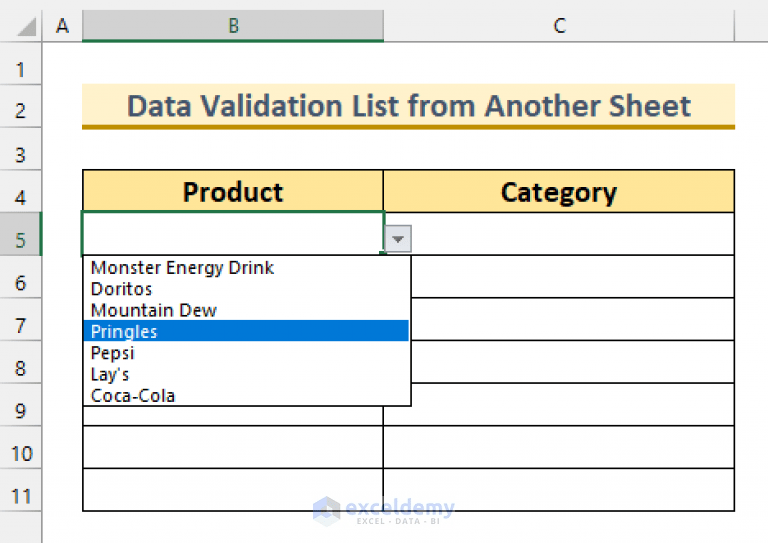768x543 pixels.
Task: Click the Category header cell
Action: pos(559,191)
